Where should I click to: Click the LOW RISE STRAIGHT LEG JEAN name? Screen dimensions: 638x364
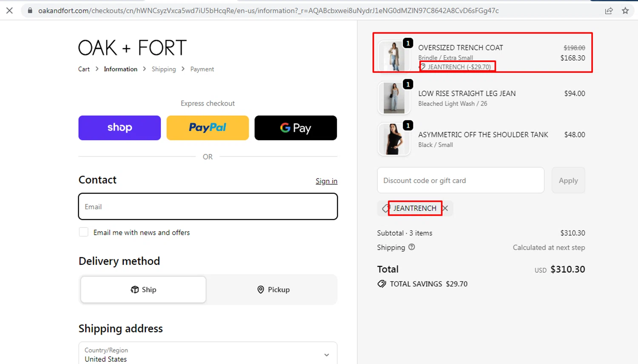(x=467, y=94)
